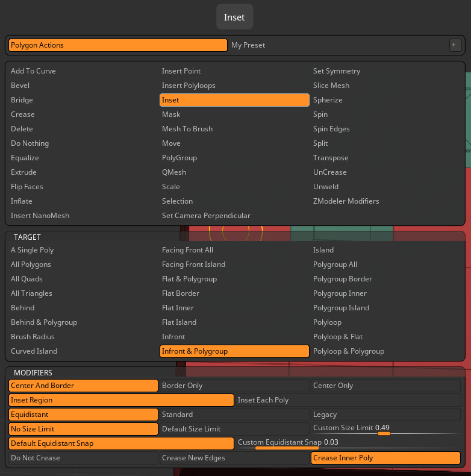Switch to Center Only modifier
471x476 pixels.
[x=385, y=386]
